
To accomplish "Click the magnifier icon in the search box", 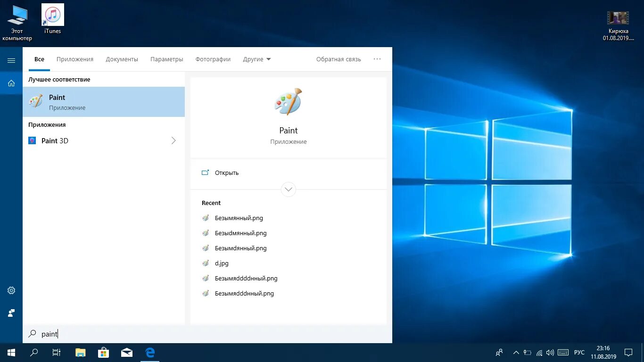I will tap(32, 334).
